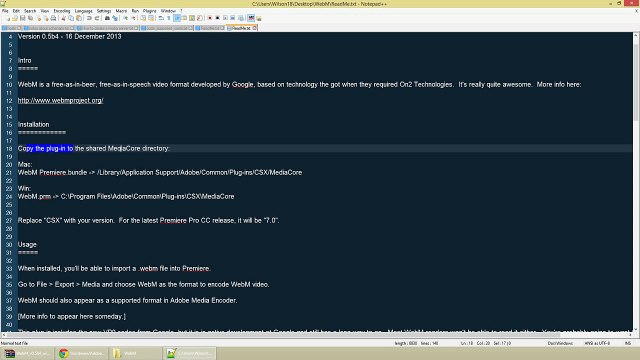Click the Save Recorded Macro icon

pos(241,18)
